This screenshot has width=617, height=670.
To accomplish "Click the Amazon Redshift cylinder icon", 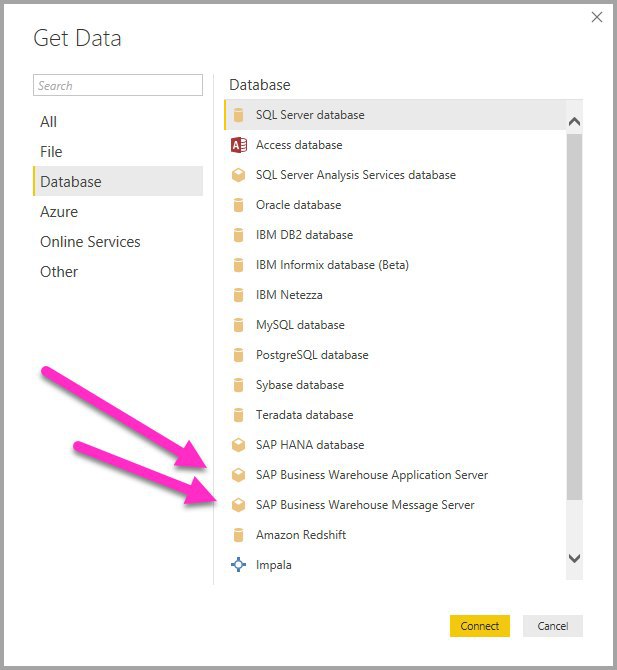I will tap(238, 535).
